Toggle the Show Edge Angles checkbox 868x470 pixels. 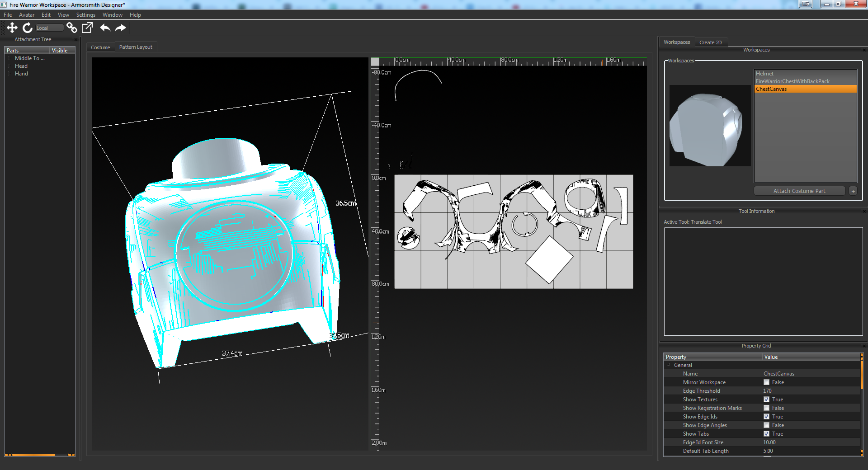[x=766, y=425]
